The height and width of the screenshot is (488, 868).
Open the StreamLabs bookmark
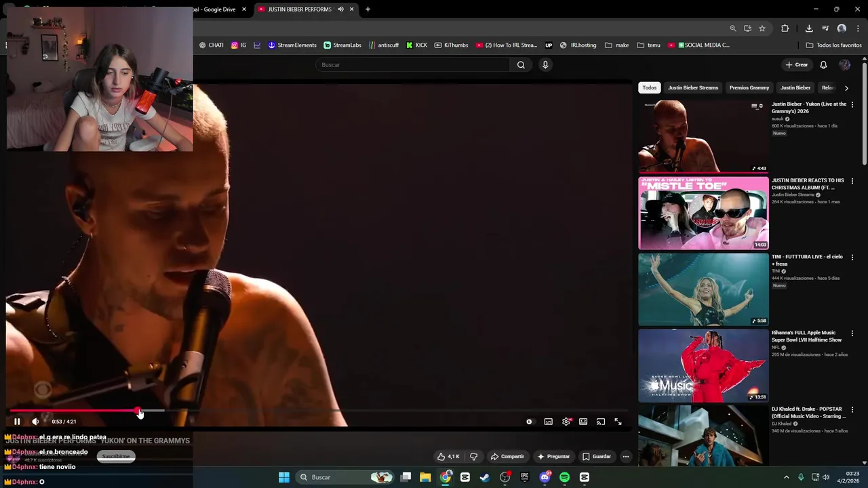(342, 45)
